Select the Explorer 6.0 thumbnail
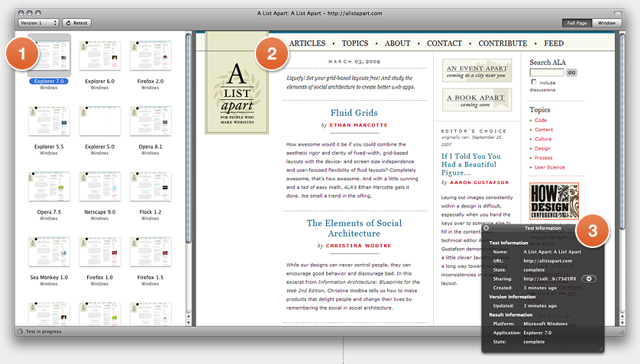 [99, 56]
